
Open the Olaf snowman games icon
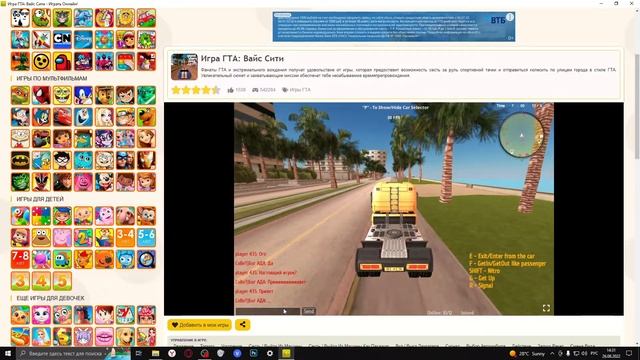point(83,117)
